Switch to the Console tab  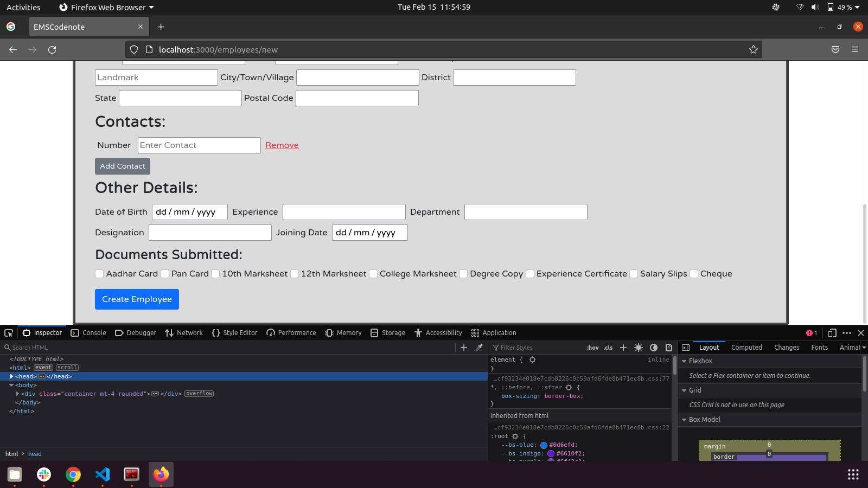coord(88,333)
